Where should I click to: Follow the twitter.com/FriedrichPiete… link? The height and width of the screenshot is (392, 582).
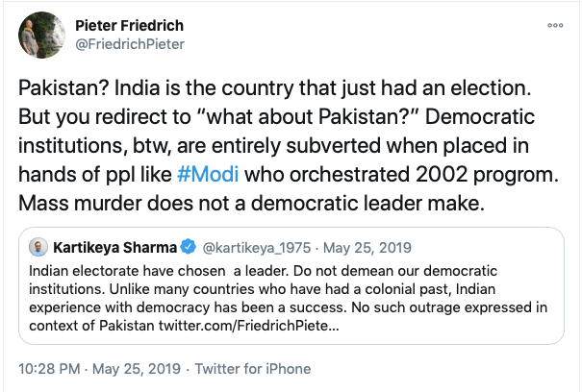click(254, 326)
